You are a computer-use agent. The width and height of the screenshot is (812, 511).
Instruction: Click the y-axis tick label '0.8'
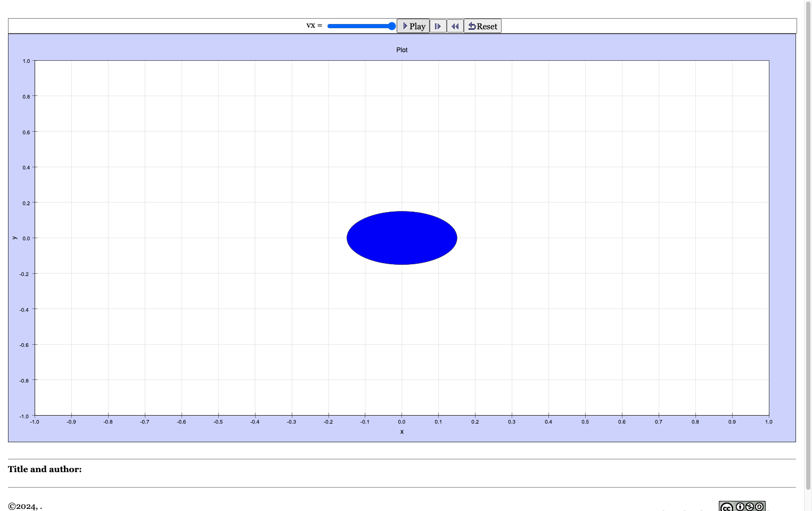[26, 97]
